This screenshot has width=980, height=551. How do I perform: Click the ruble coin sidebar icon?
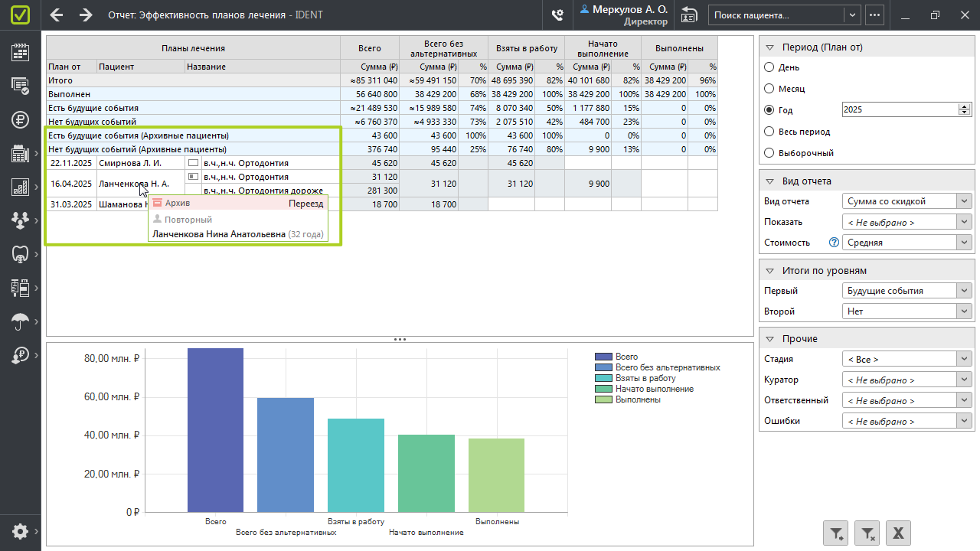point(20,119)
